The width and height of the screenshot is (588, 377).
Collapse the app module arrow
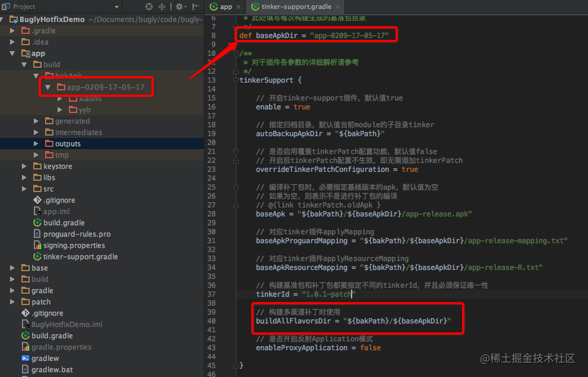coord(12,54)
